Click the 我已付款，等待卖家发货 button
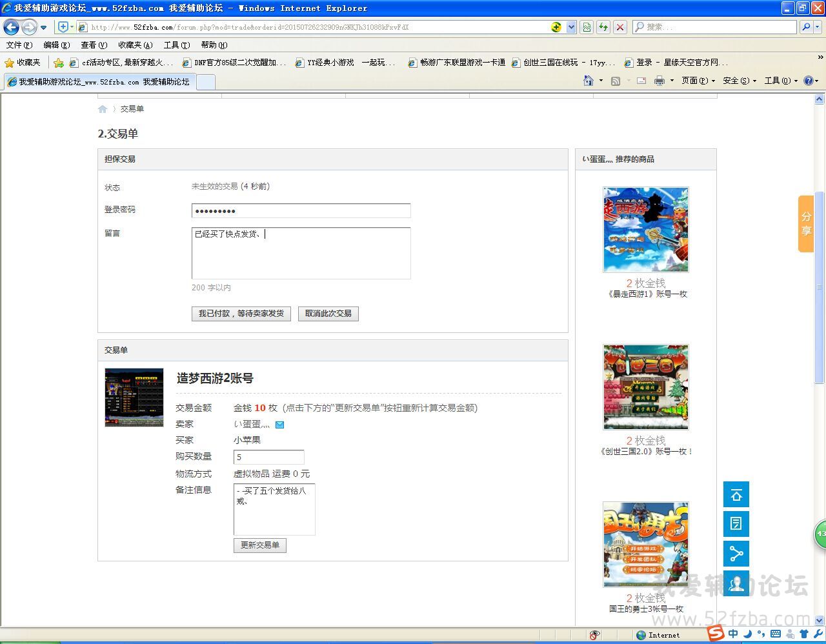826x644 pixels. click(241, 314)
